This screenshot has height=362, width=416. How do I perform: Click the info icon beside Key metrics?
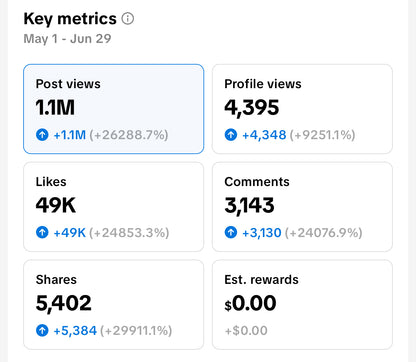(x=128, y=19)
